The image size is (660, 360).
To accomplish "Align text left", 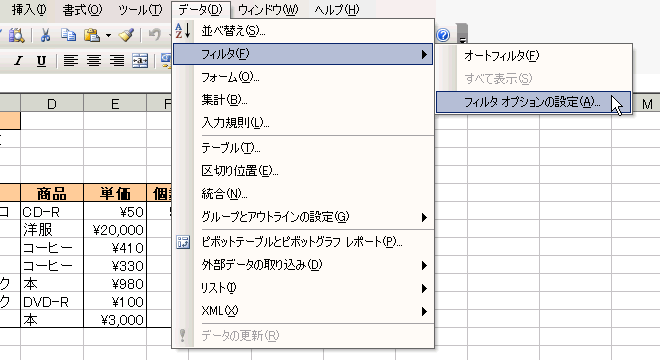I will pos(70,61).
